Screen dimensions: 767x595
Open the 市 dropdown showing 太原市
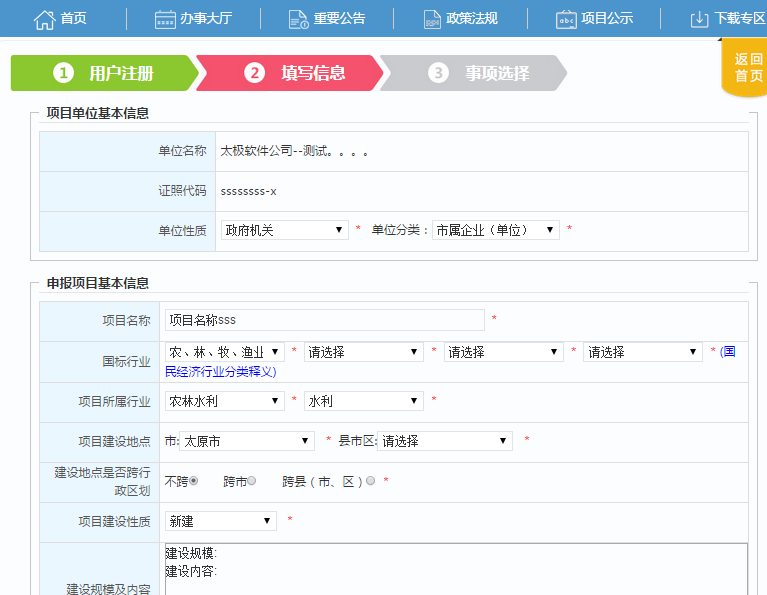click(247, 441)
